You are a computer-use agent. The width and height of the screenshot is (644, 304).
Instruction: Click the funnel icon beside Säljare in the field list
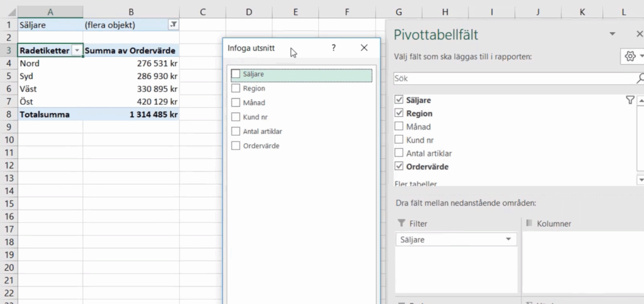tap(630, 100)
